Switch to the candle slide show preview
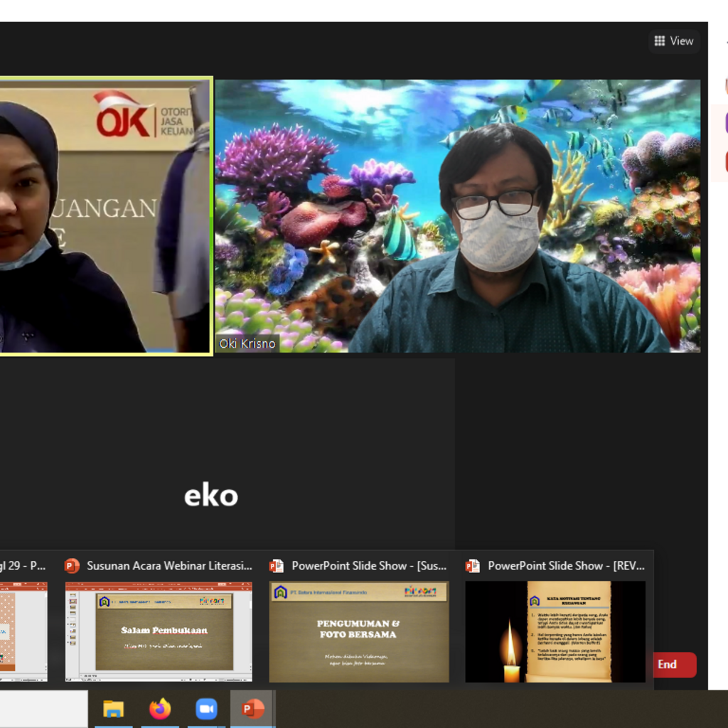The height and width of the screenshot is (728, 728). [555, 631]
